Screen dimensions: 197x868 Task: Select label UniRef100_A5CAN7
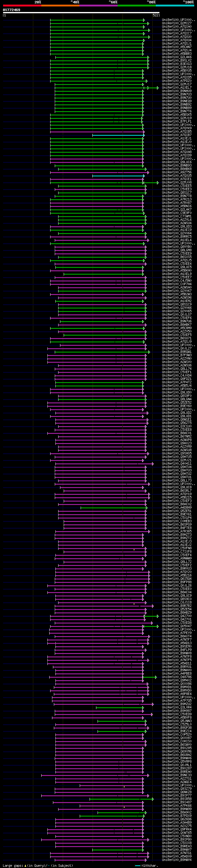pyautogui.click(x=176, y=47)
